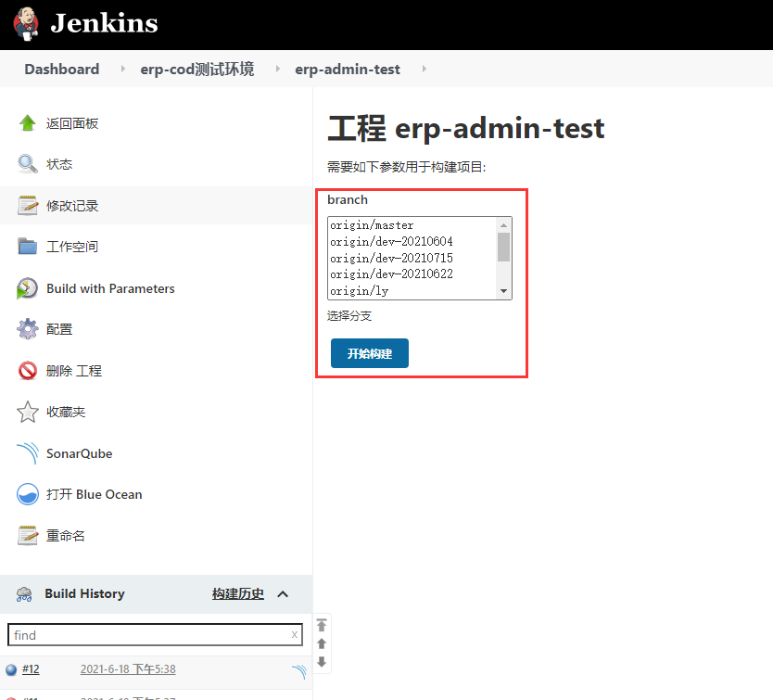The width and height of the screenshot is (773, 700).
Task: Click the notepad 重命名 icon
Action: [x=28, y=535]
